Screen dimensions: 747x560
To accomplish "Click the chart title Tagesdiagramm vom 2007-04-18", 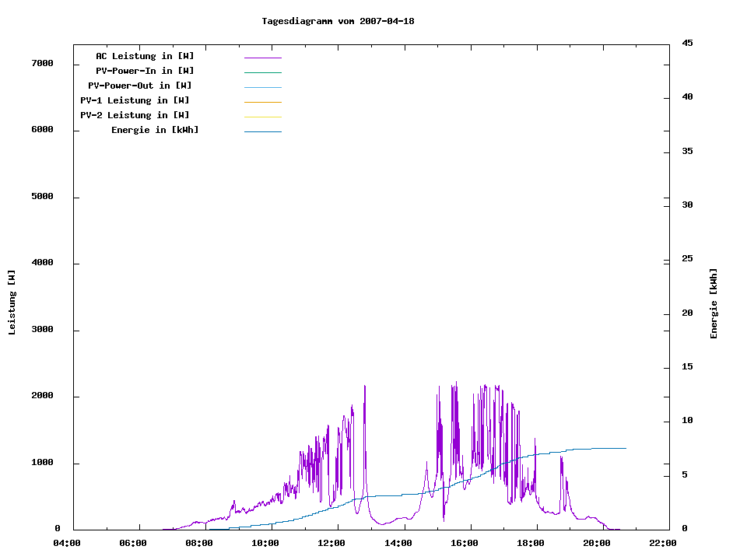I will point(338,21).
